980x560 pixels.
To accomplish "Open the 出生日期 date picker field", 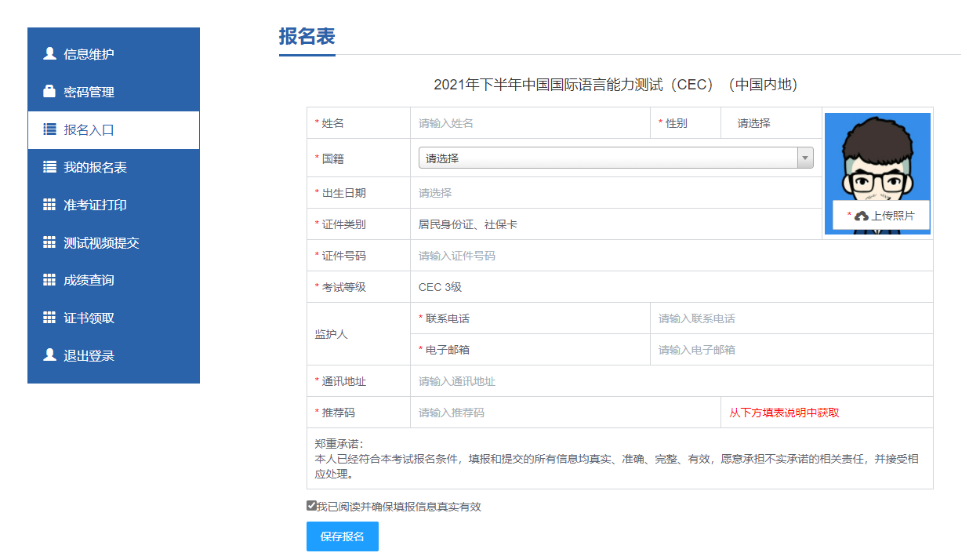I will [616, 193].
